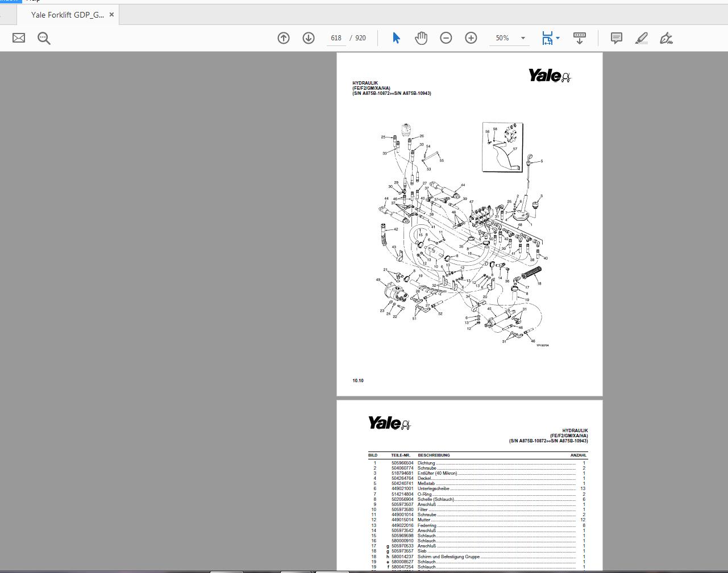
Task: Open the find text magnifier tool
Action: point(44,38)
